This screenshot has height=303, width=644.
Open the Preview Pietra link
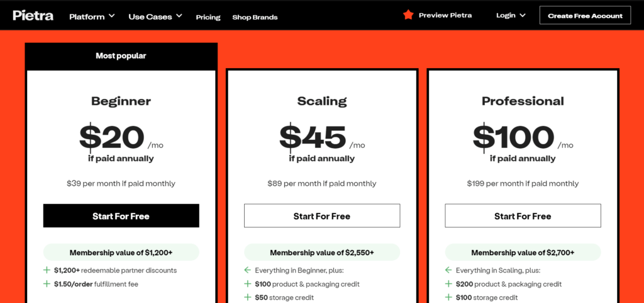pos(445,15)
